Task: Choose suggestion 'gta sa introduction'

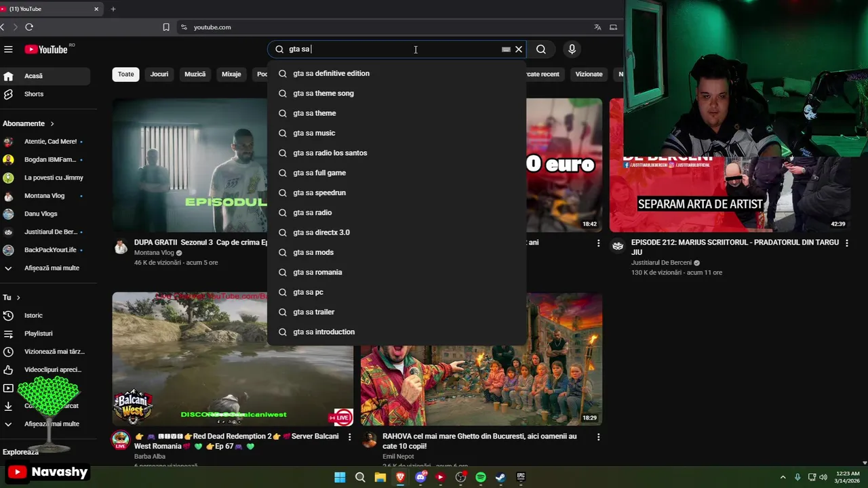Action: click(x=397, y=332)
